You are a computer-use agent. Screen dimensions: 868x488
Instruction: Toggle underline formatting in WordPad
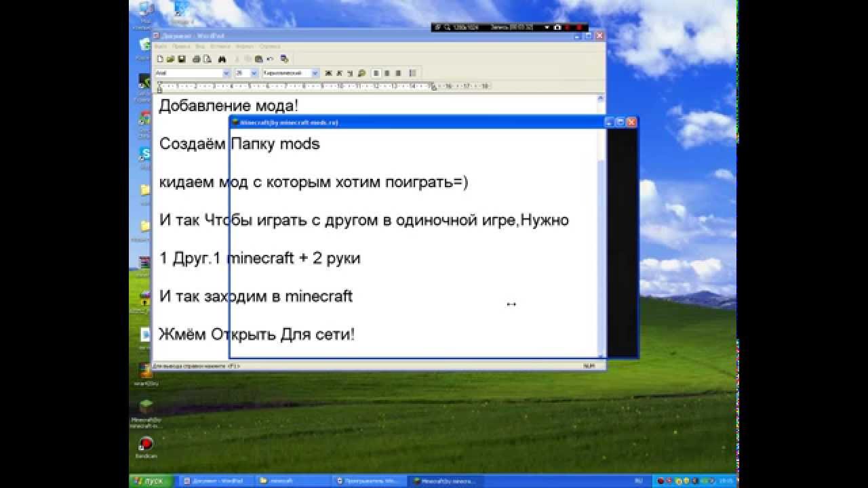pyautogui.click(x=350, y=73)
